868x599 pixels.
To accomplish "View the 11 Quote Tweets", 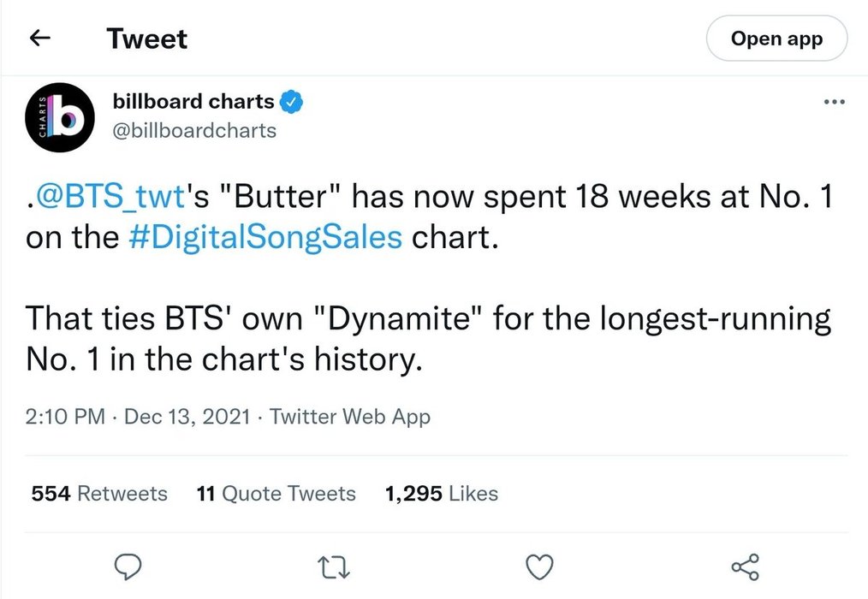I will coord(276,494).
